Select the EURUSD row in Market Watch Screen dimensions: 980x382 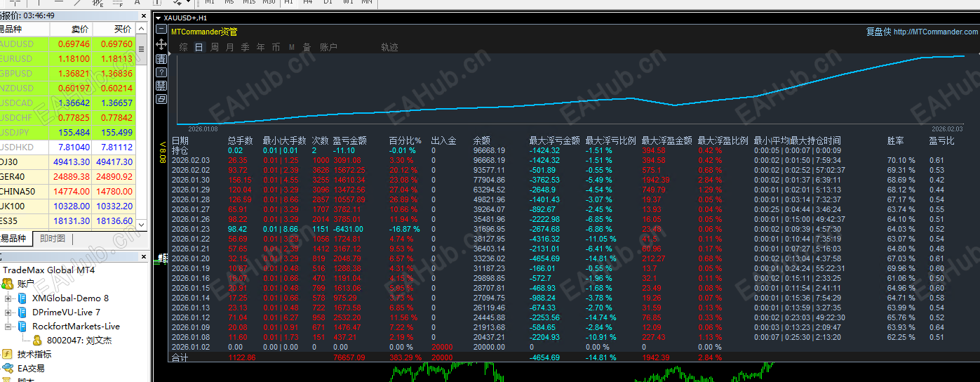(x=68, y=59)
